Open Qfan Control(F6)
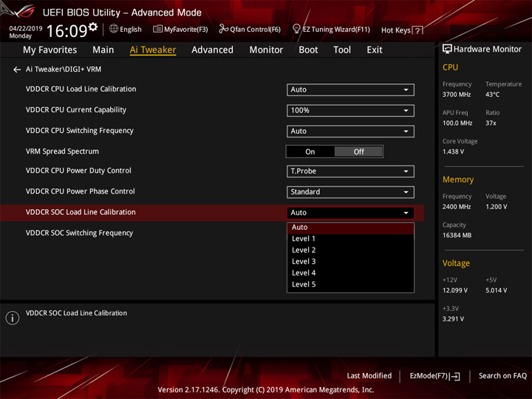Screen dimensions: 532x399 tap(255, 30)
